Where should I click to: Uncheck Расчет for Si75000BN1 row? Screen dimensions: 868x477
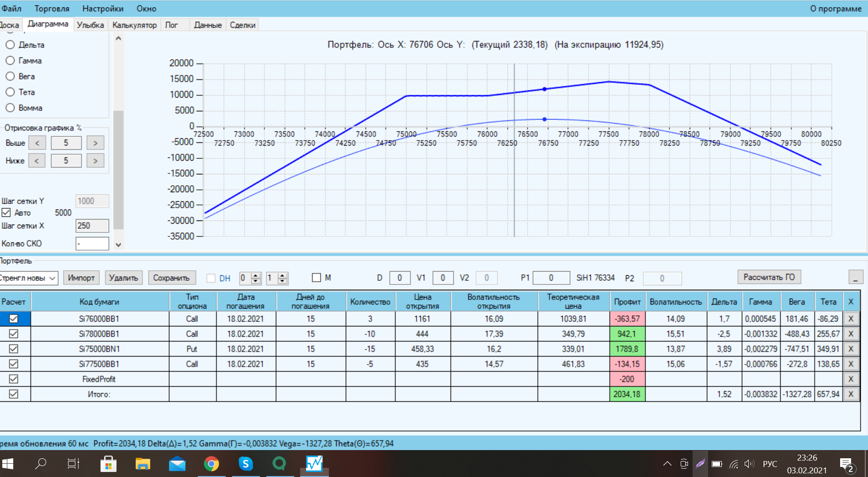click(14, 349)
